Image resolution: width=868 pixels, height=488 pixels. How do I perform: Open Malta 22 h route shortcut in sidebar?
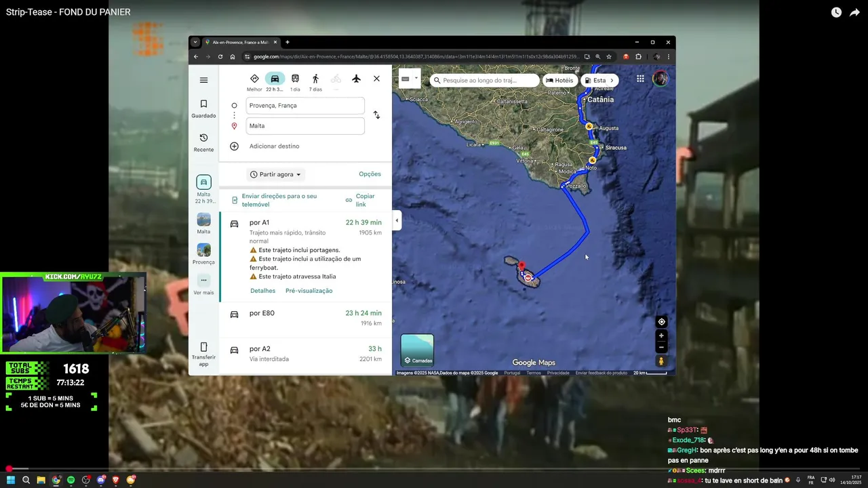point(203,189)
